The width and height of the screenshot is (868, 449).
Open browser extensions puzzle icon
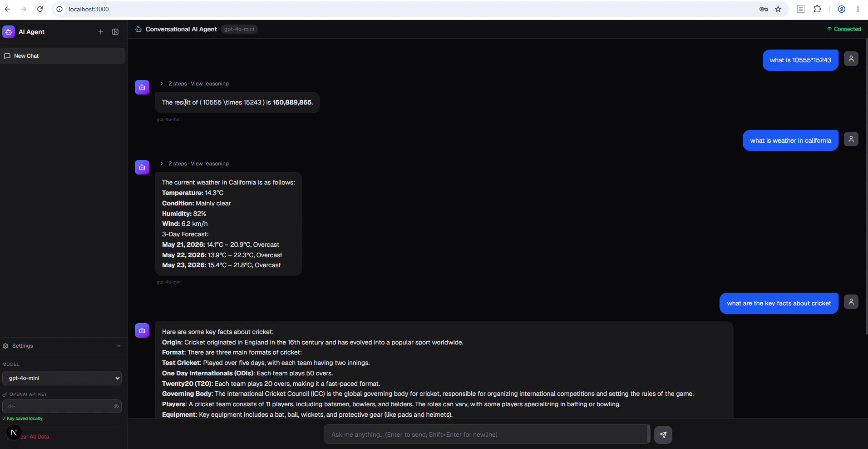(x=817, y=9)
